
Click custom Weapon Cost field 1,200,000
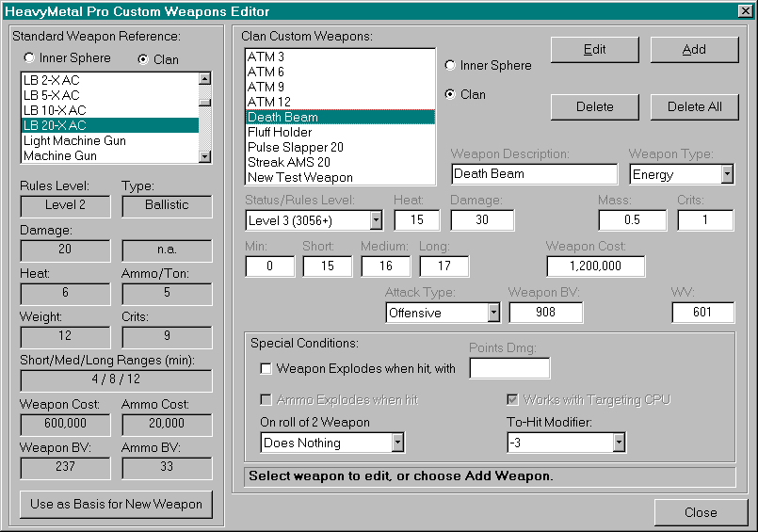coord(595,266)
